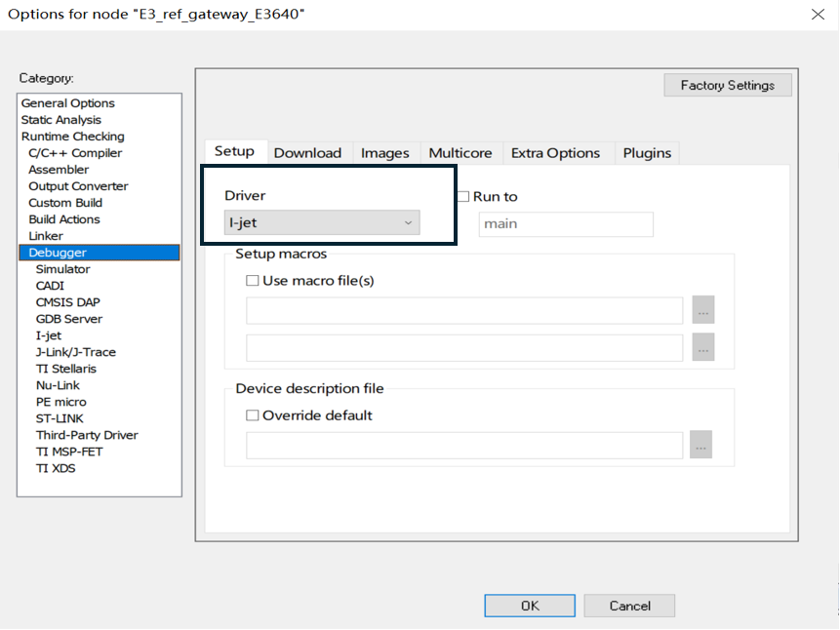840x630 pixels.
Task: Select C/C++ Compiler category
Action: (x=75, y=153)
